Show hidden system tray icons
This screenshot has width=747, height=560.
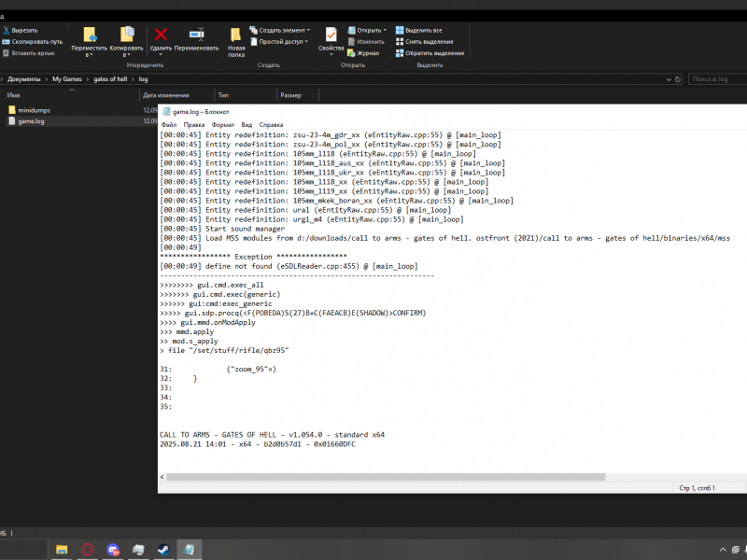pos(723,550)
